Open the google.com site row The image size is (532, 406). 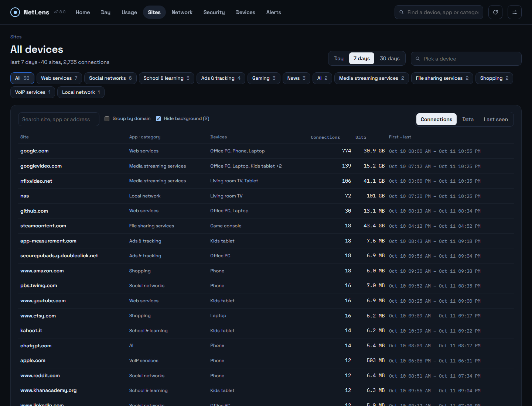click(x=266, y=151)
